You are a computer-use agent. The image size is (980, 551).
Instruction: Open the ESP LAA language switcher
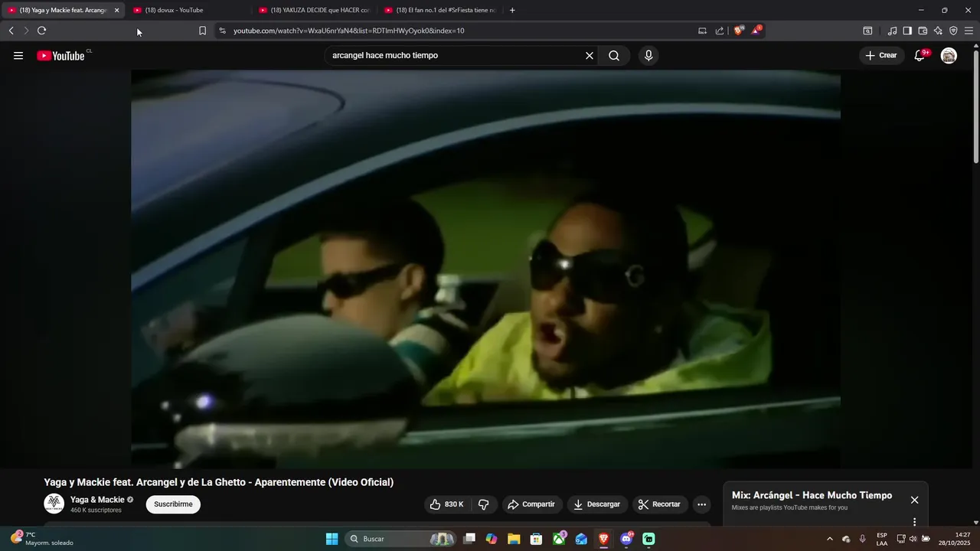[x=882, y=539]
